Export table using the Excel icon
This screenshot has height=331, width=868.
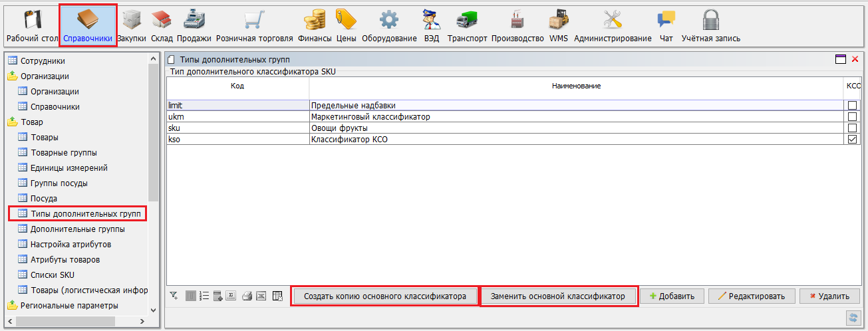tap(261, 296)
